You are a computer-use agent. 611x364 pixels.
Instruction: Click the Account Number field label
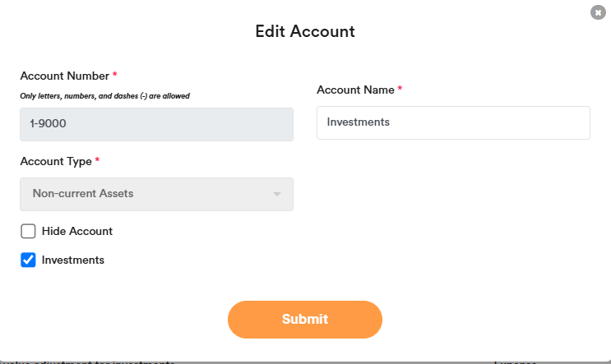(x=64, y=76)
